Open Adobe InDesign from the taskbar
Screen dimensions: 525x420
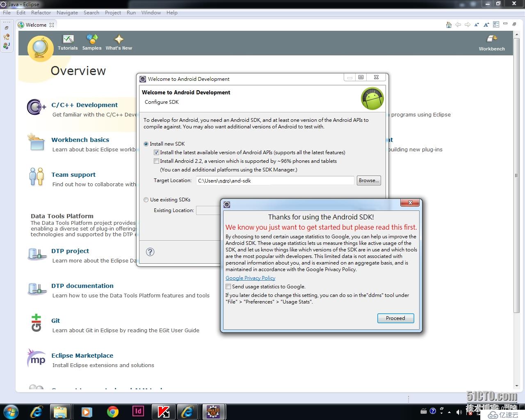[x=138, y=411]
